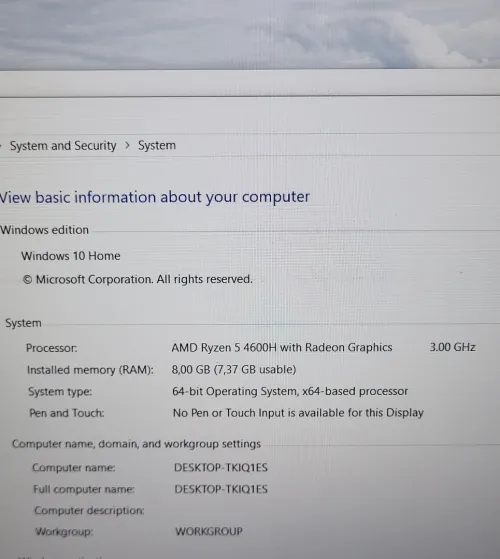This screenshot has height=559, width=500.
Task: Select the AMD Ryzen 5 4600H value
Action: coord(282,348)
